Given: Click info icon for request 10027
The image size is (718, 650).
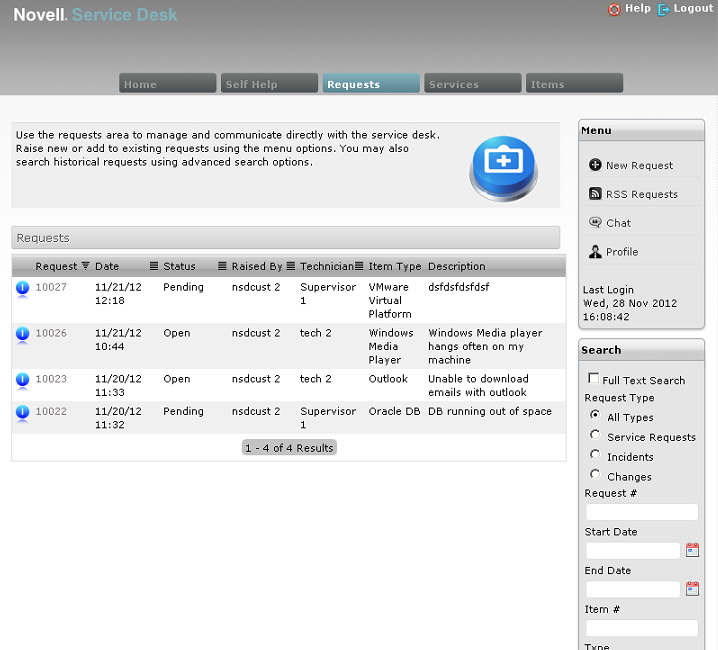Looking at the screenshot, I should coord(22,288).
